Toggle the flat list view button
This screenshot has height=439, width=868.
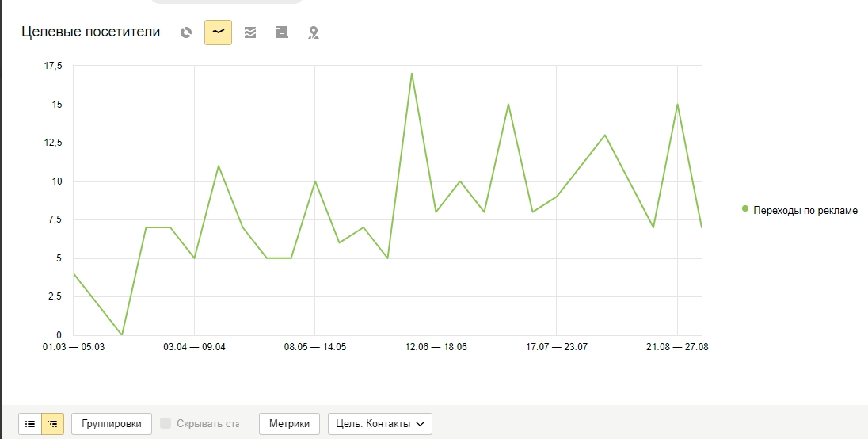tap(30, 424)
